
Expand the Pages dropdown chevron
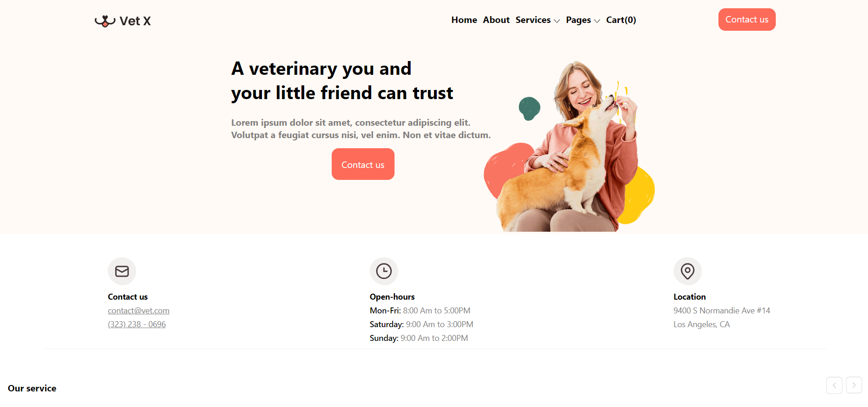point(597,21)
